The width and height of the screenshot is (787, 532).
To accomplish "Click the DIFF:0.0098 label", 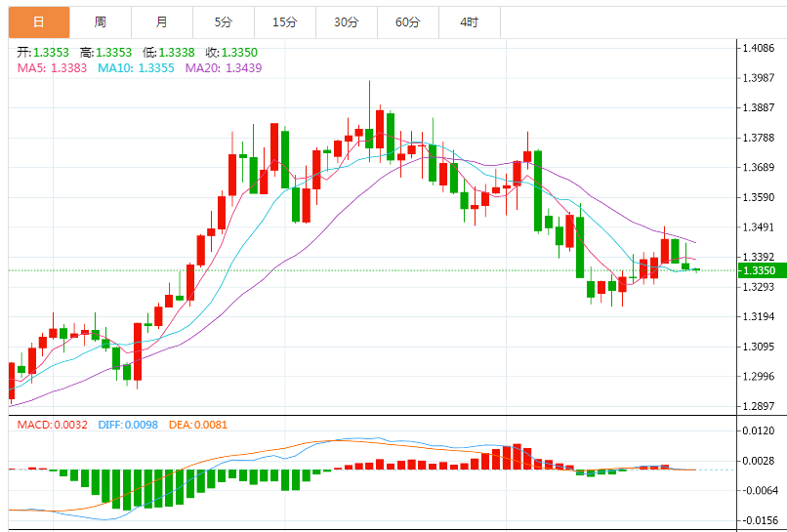I will [128, 425].
